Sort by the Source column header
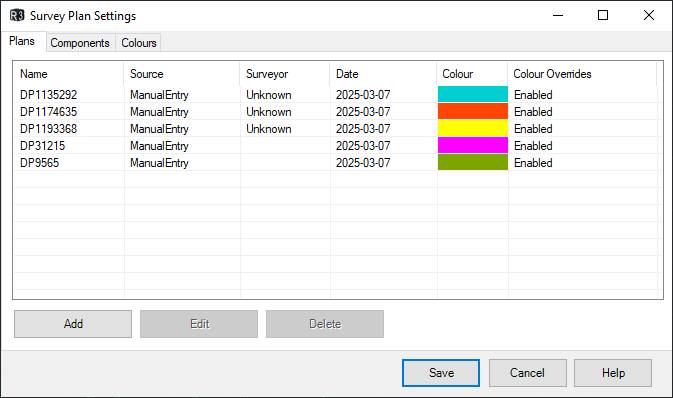Screen dimensions: 673x398 tap(182, 74)
